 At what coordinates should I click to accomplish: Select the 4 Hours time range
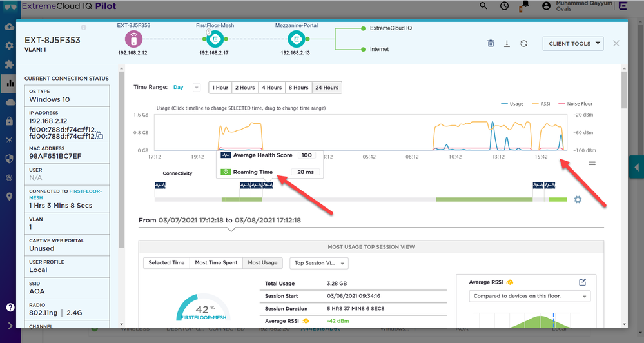click(271, 88)
